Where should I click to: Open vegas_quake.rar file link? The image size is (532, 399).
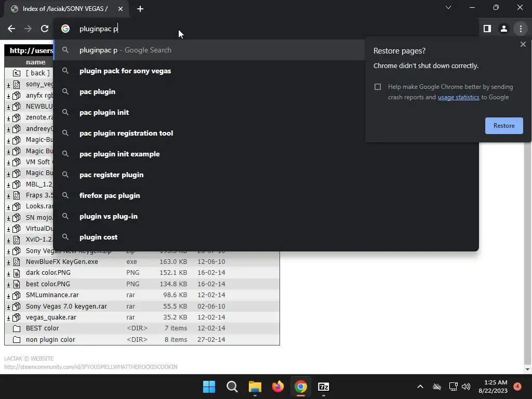(x=51, y=317)
